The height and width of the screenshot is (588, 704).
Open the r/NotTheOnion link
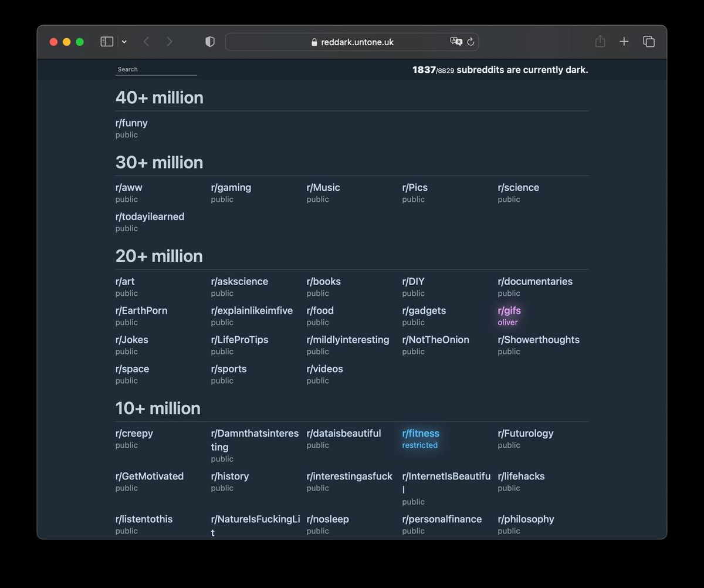[x=436, y=340]
